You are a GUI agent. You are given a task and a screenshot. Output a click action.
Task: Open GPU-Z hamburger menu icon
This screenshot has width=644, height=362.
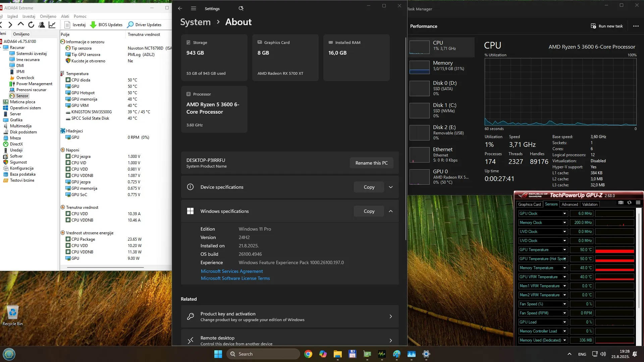click(x=638, y=202)
